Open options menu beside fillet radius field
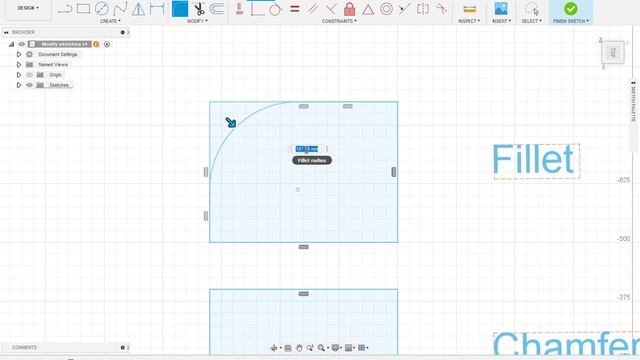 327,149
